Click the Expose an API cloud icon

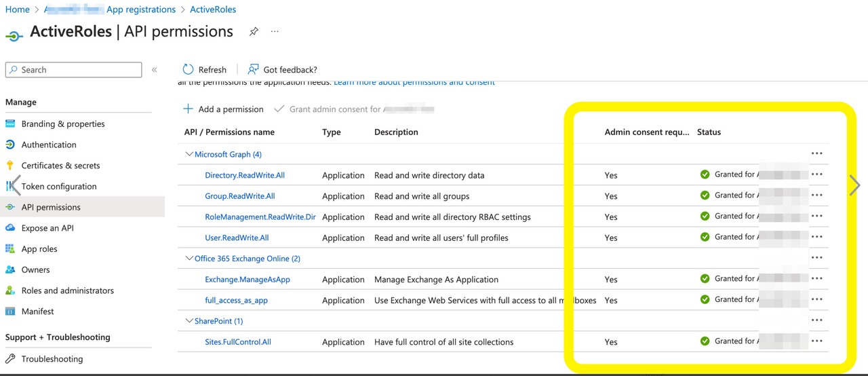coord(10,228)
